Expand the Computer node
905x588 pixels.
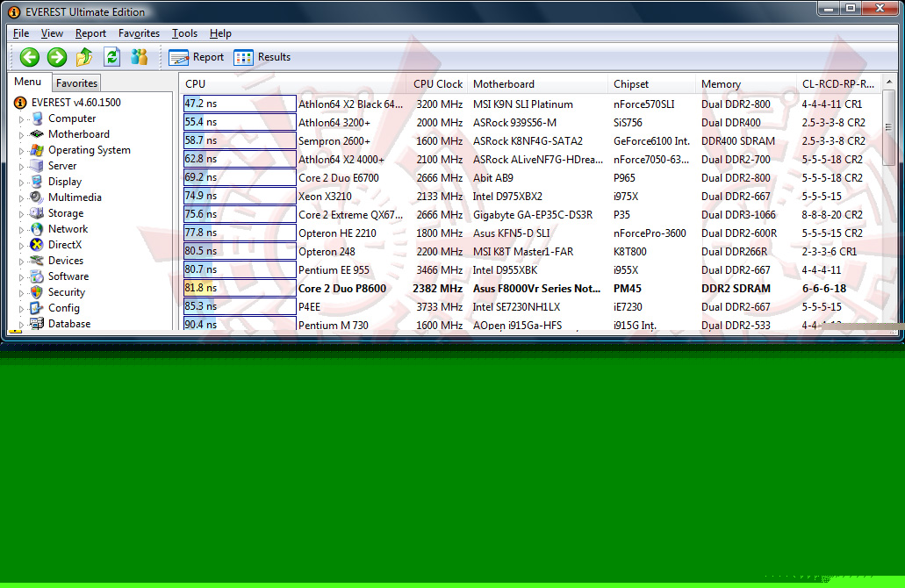(21, 119)
